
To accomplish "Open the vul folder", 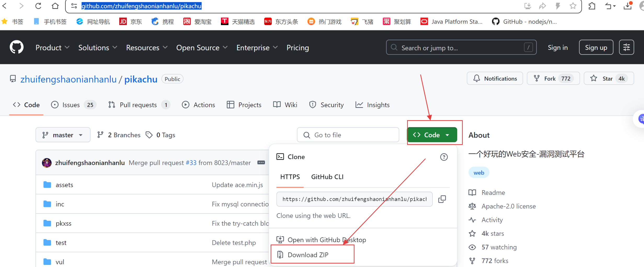I will pos(60,262).
